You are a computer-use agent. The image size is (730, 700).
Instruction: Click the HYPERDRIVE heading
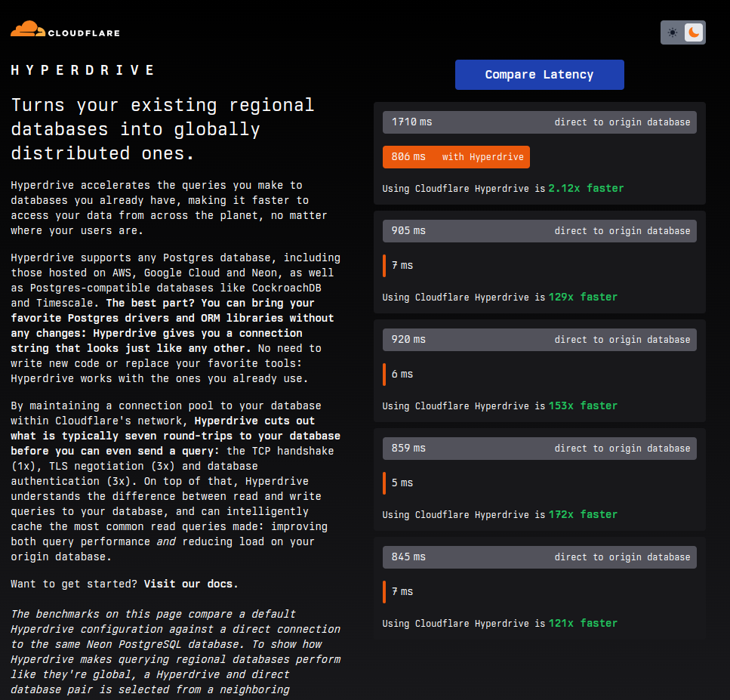coord(82,70)
